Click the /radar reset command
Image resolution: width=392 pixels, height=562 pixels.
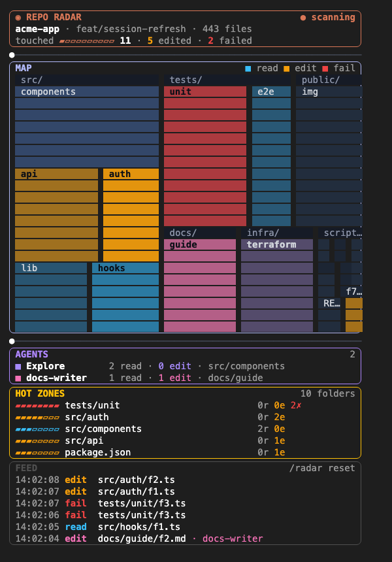[322, 468]
